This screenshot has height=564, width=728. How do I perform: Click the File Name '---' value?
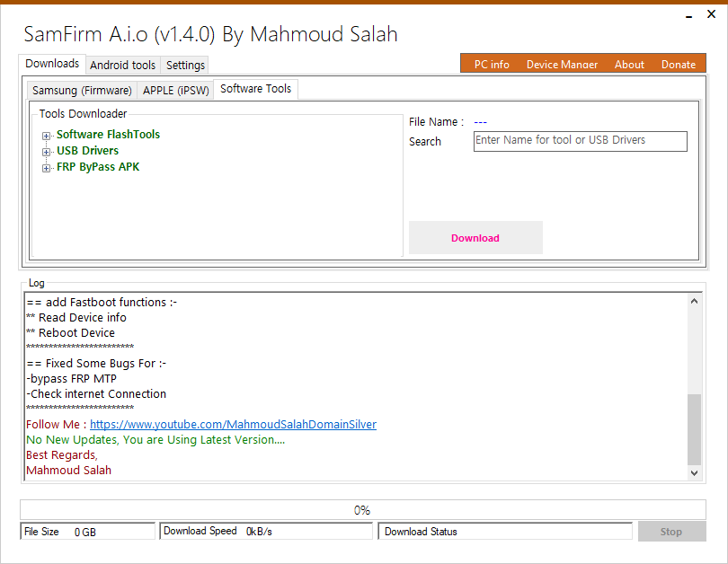point(480,122)
